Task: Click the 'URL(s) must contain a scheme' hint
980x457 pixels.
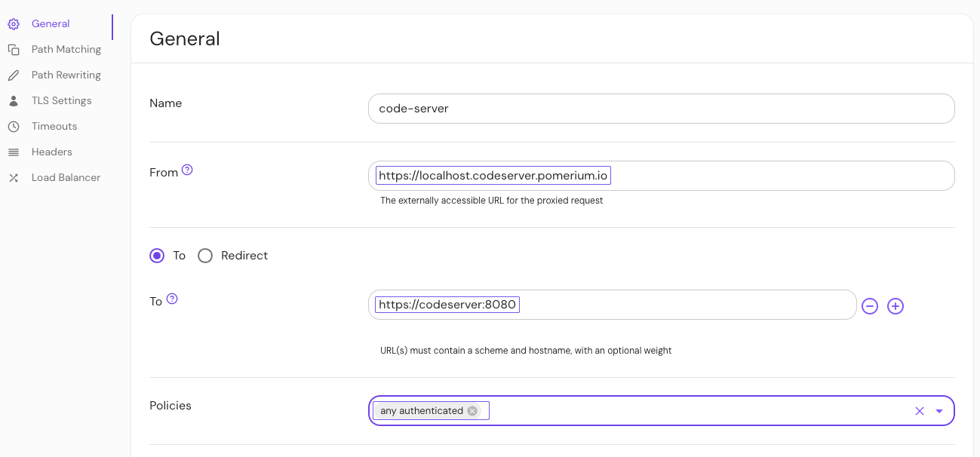Action: click(526, 351)
